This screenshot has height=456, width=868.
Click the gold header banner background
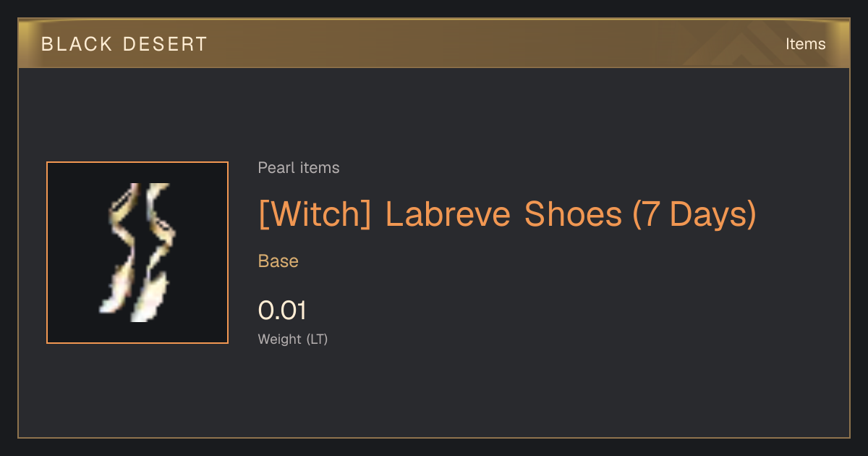434,43
